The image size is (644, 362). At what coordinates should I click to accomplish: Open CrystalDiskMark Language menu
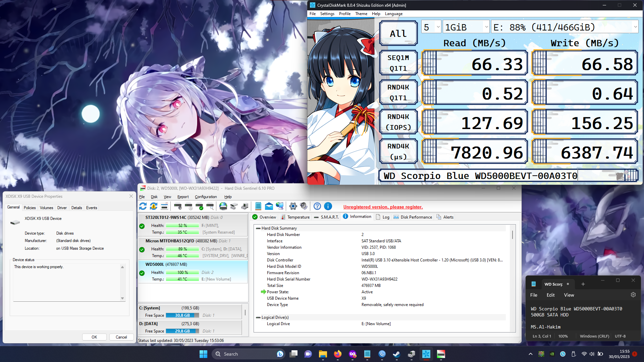[x=394, y=14]
